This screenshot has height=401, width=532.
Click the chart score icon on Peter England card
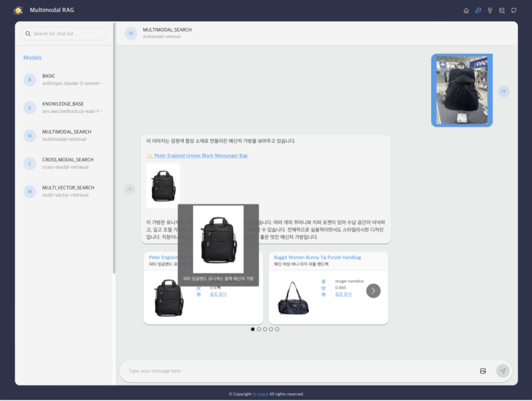[198, 288]
